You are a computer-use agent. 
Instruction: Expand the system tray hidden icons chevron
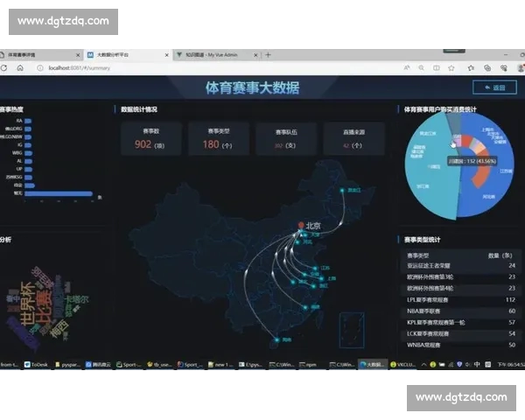(x=423, y=365)
